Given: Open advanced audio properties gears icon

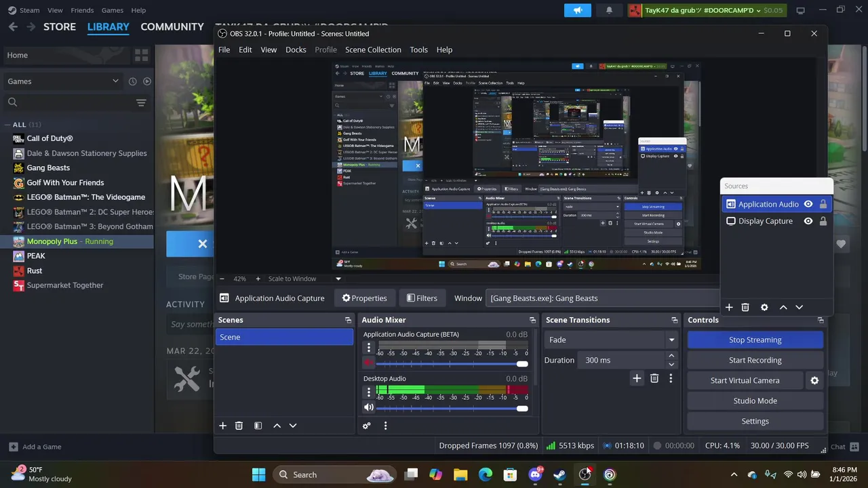Looking at the screenshot, I should click(x=366, y=426).
